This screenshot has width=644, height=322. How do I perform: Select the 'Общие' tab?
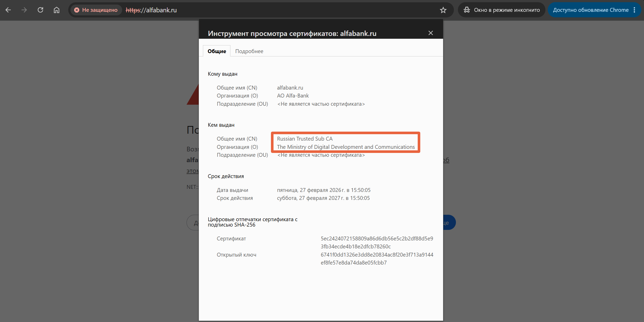tap(217, 51)
